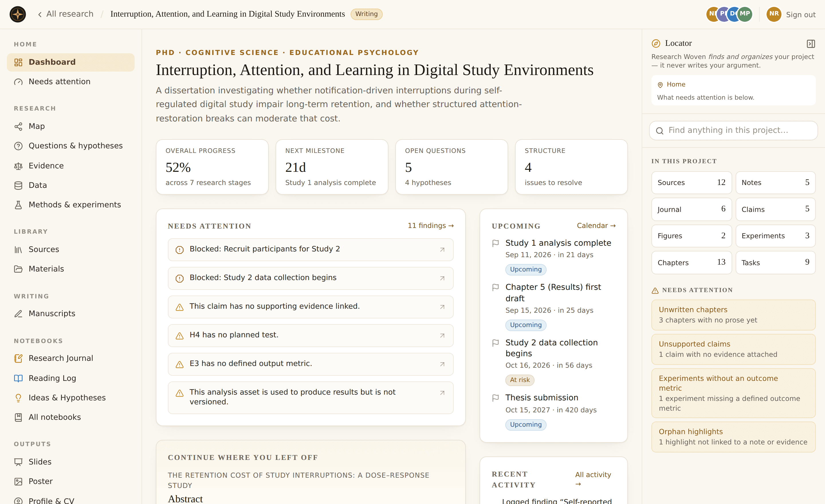This screenshot has width=825, height=504.
Task: Select Dashboard in sidebar
Action: click(71, 62)
